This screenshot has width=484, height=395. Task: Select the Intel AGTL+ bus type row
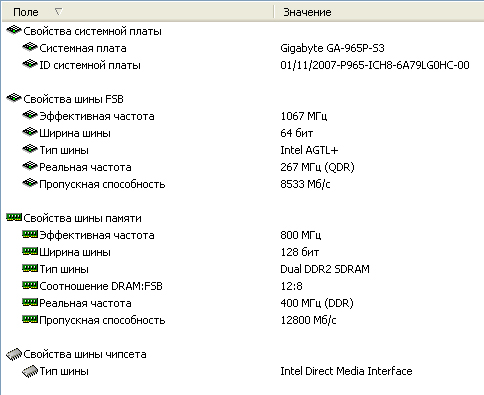pos(243,150)
